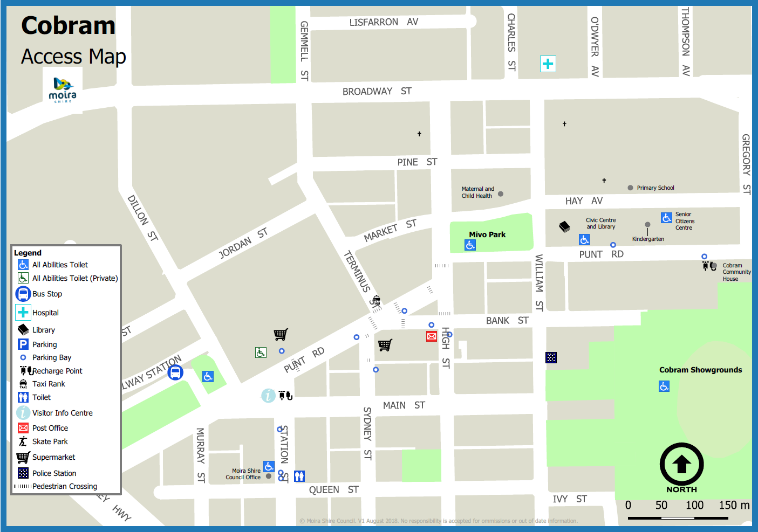Click the Primary School label on Hay Av
The width and height of the screenshot is (758, 532).
pos(655,188)
